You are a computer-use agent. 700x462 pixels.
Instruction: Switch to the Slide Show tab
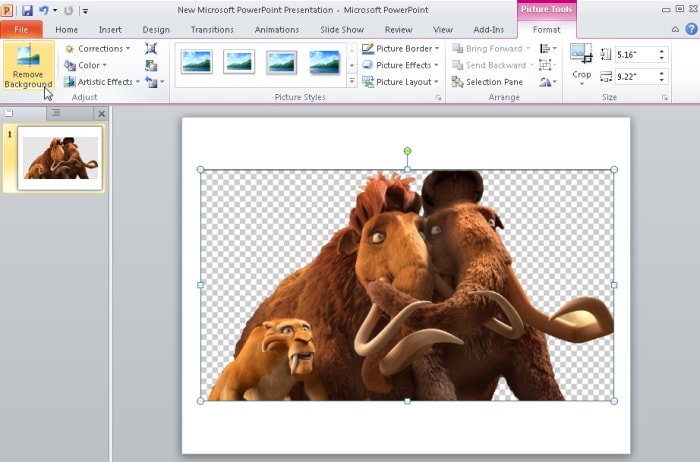(342, 29)
